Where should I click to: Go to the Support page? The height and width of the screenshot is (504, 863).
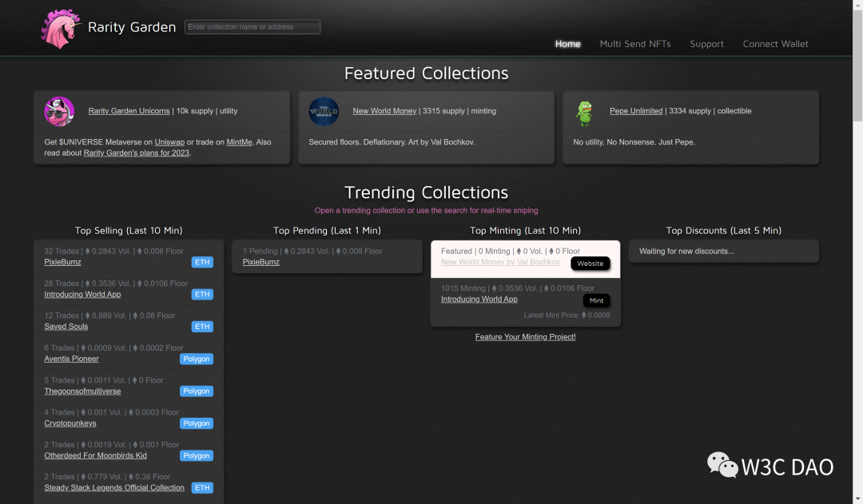click(706, 44)
